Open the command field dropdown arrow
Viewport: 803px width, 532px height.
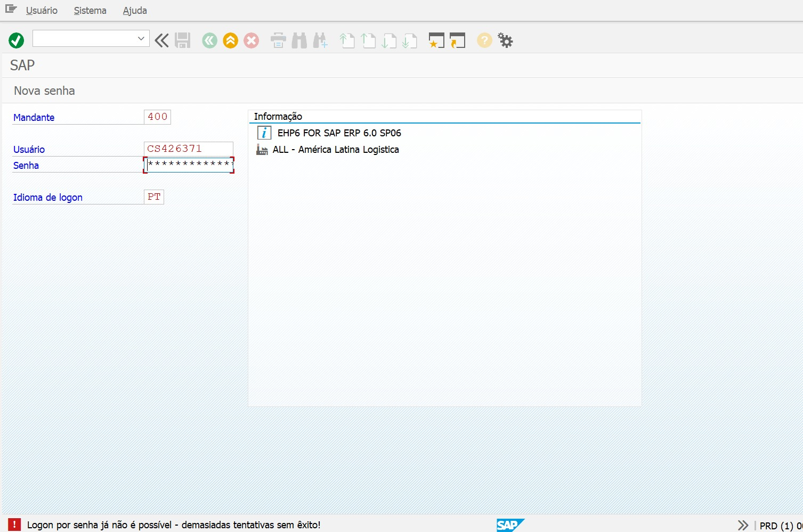pyautogui.click(x=141, y=38)
